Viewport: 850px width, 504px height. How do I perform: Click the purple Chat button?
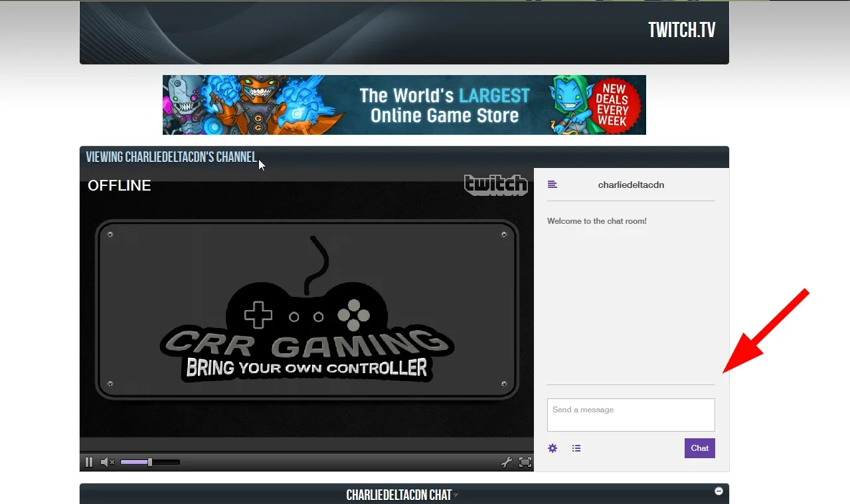pos(700,448)
